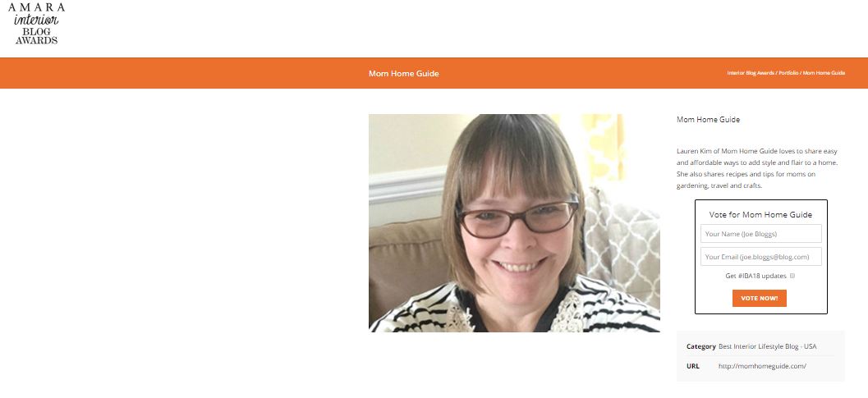The width and height of the screenshot is (868, 398).
Task: Click the Get #IBA18 updates label text
Action: (755, 276)
